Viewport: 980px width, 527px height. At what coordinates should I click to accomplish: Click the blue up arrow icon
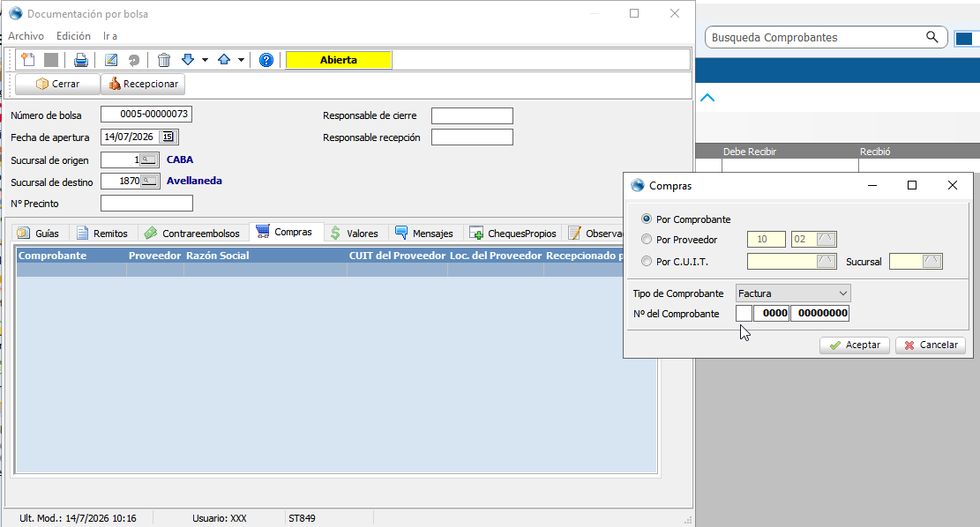224,60
